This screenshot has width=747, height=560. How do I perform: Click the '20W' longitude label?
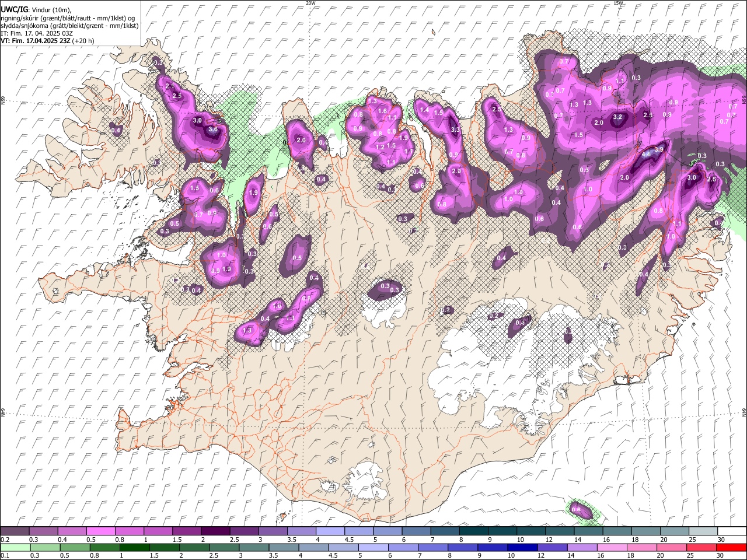pos(310,3)
